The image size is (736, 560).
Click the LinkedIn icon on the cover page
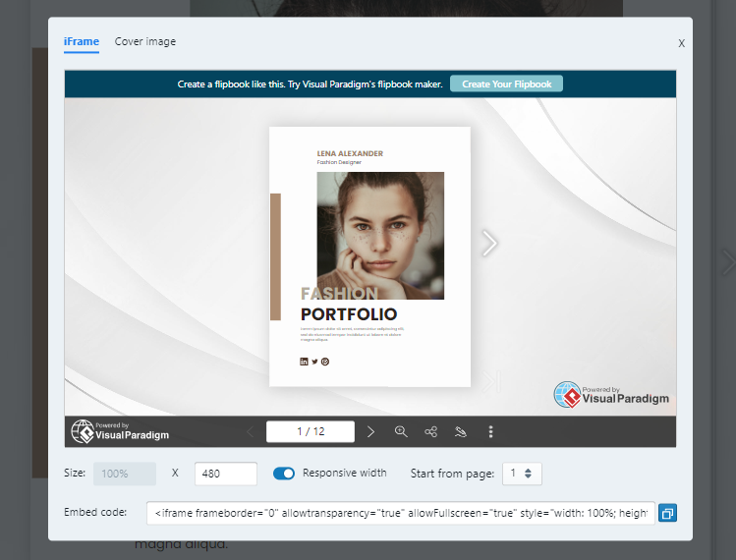click(304, 362)
